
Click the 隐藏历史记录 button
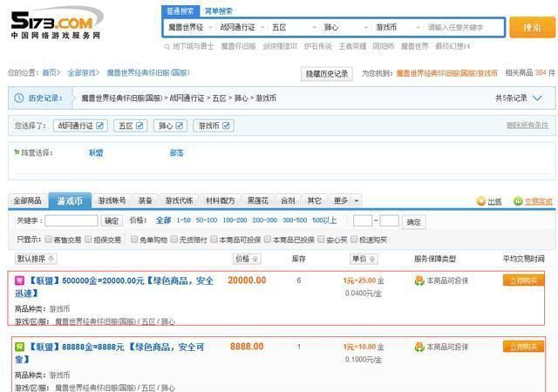(327, 74)
